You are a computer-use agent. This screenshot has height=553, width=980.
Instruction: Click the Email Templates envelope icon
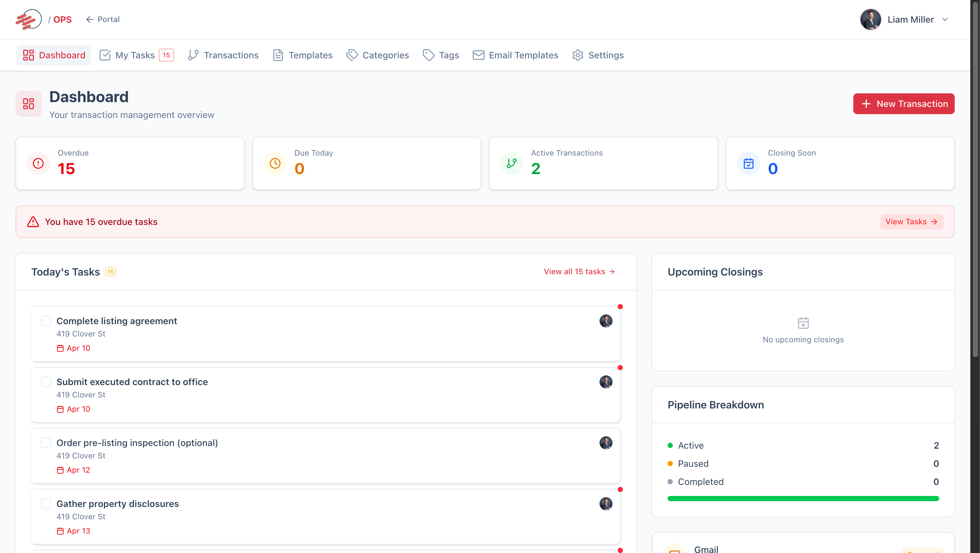(x=479, y=55)
